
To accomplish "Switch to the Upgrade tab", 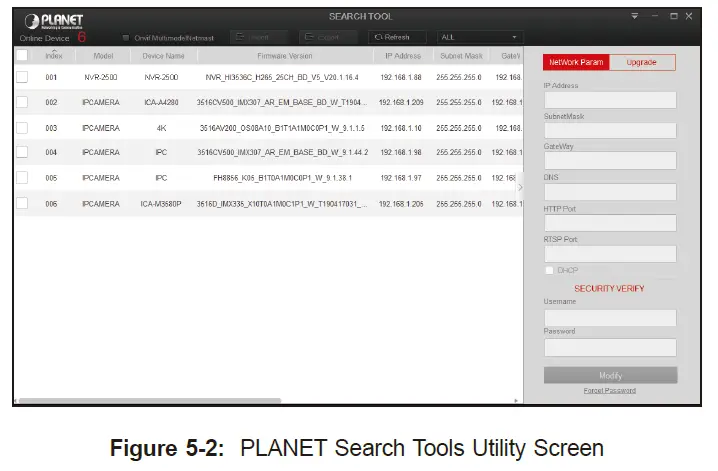I will 642,62.
